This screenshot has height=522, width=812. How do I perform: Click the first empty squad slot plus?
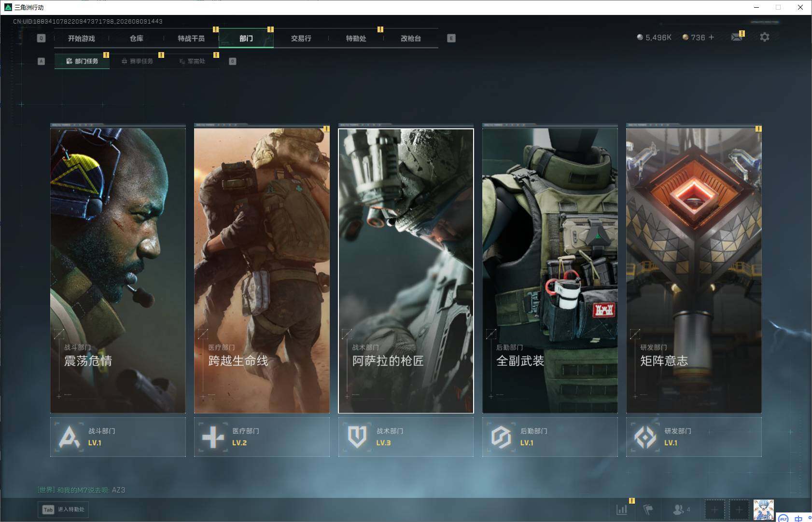pyautogui.click(x=715, y=509)
